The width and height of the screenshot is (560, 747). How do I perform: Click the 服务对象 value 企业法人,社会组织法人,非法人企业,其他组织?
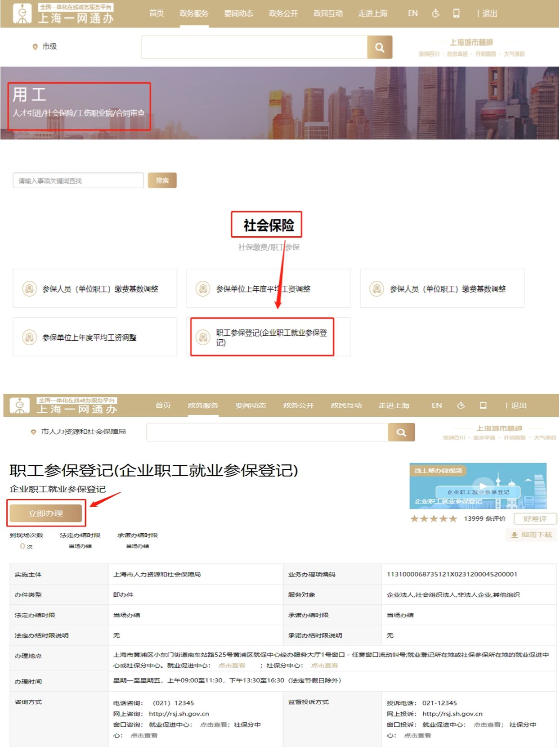(x=453, y=594)
